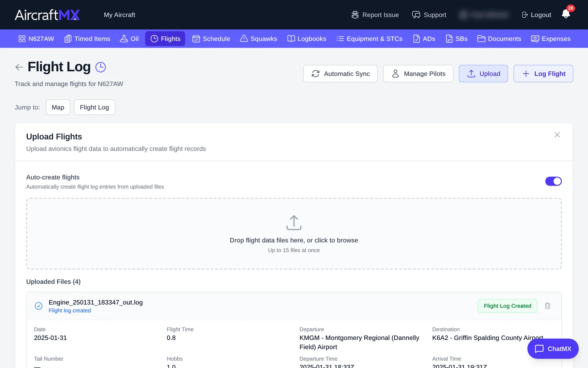This screenshot has width=588, height=368.
Task: Click the Uploaded Files (4) heading
Action: [53, 282]
